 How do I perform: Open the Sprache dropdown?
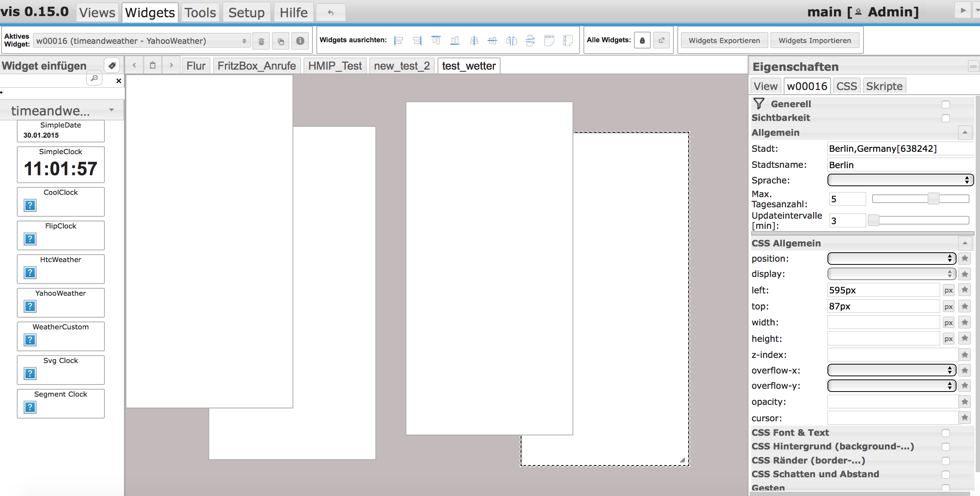click(x=900, y=180)
